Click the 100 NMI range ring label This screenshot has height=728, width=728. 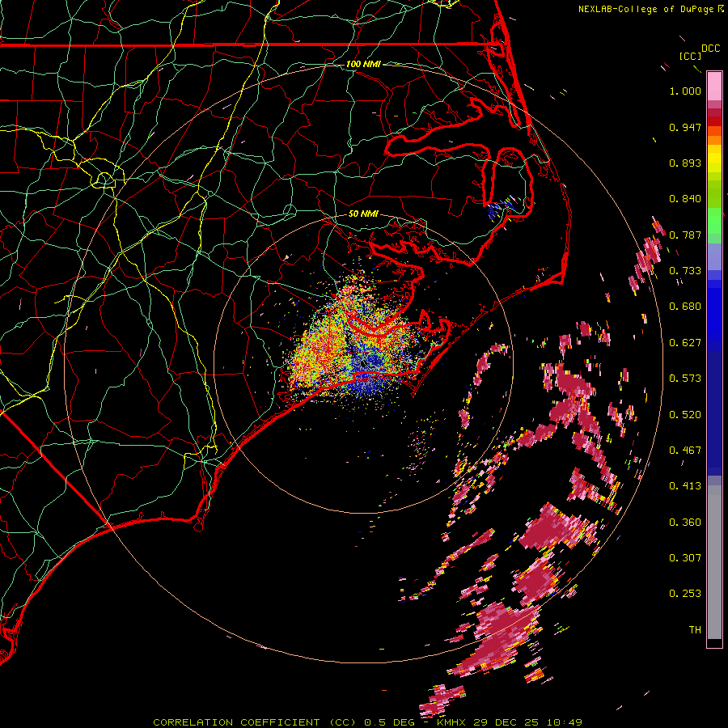tap(363, 64)
